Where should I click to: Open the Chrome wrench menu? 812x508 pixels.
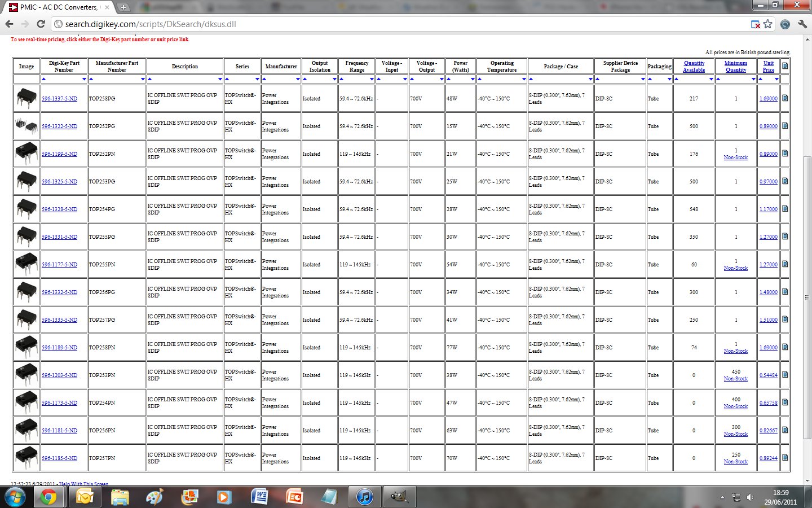click(802, 24)
